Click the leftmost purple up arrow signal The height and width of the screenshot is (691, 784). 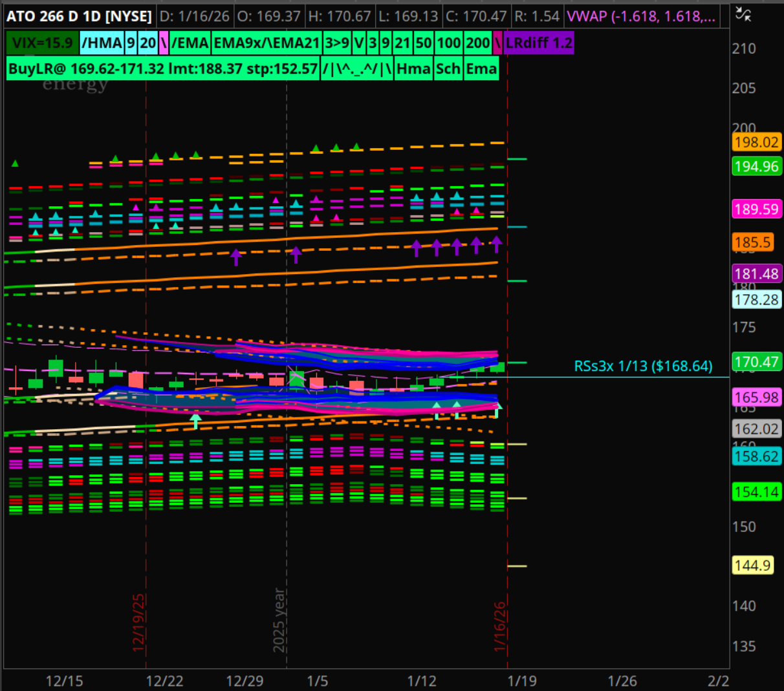click(x=236, y=257)
